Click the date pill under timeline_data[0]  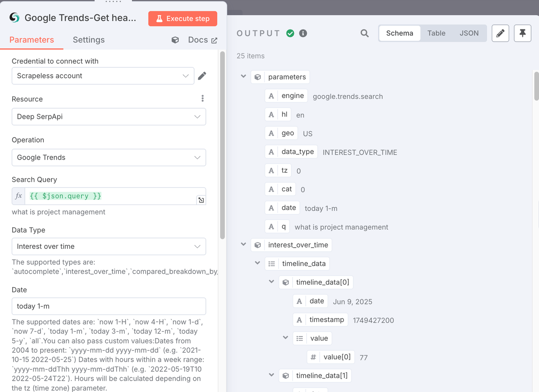(310, 301)
